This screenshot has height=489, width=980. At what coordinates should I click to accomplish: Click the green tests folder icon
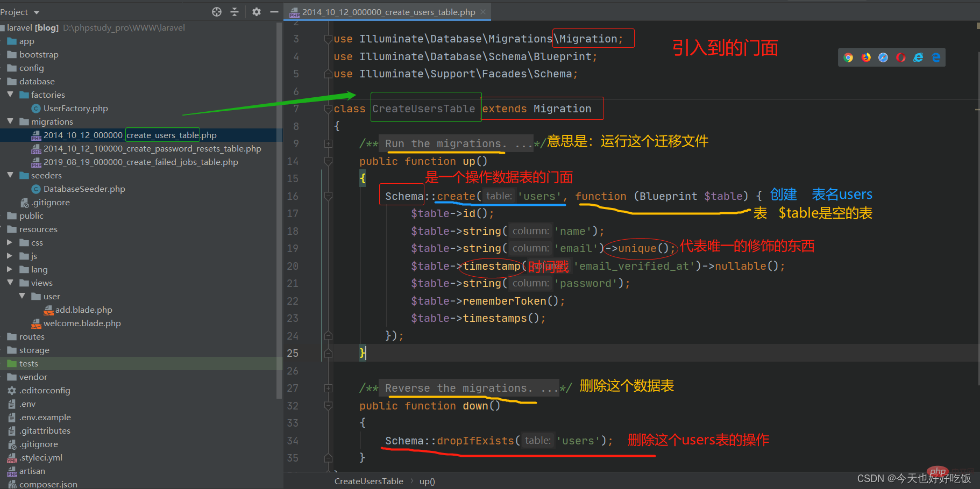pyautogui.click(x=12, y=364)
